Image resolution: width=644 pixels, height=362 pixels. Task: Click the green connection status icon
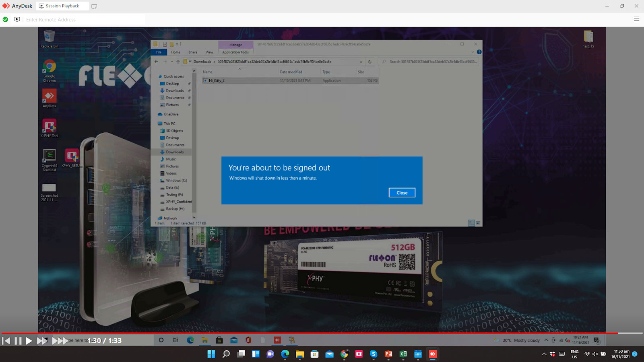click(x=5, y=19)
